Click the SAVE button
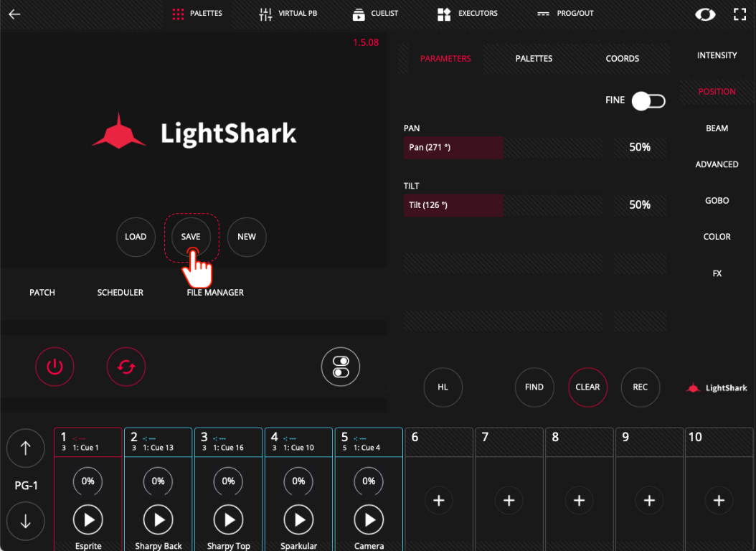Image resolution: width=756 pixels, height=551 pixels. click(191, 237)
